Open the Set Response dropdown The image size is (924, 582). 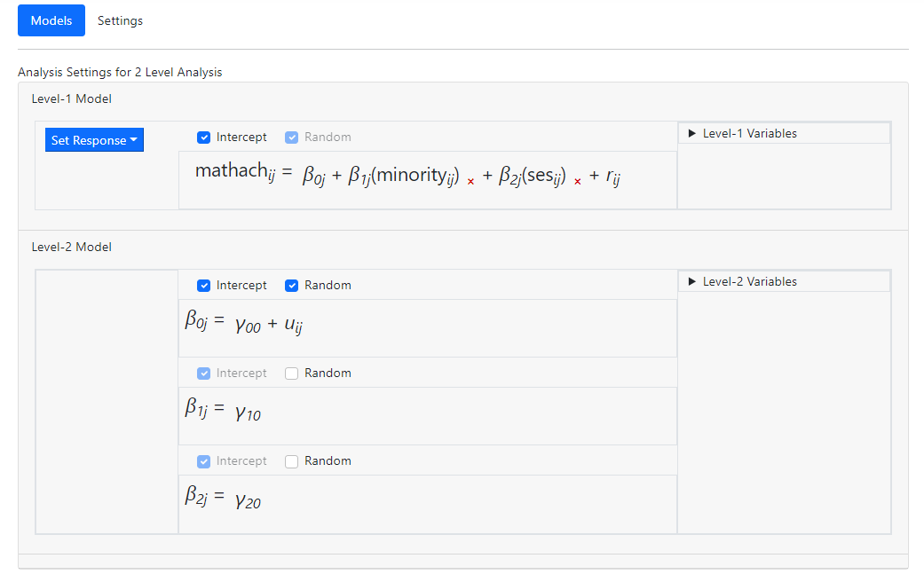94,140
